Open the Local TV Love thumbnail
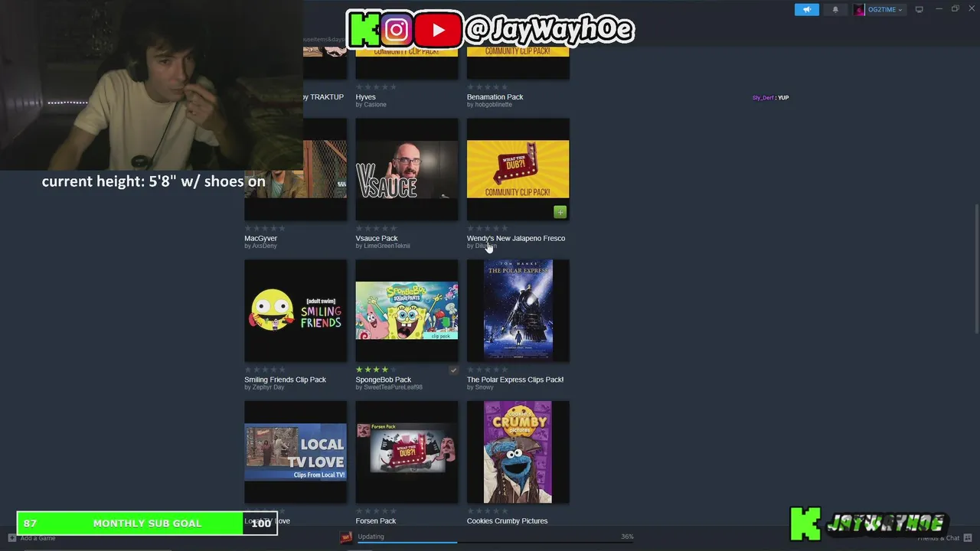 pyautogui.click(x=296, y=452)
